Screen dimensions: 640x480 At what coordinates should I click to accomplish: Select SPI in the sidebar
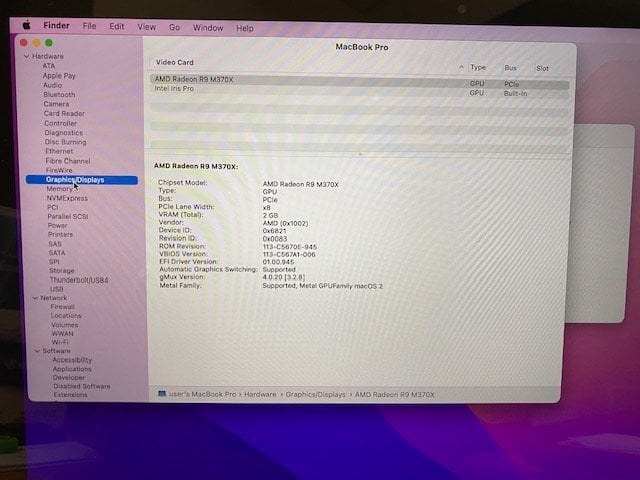54,262
